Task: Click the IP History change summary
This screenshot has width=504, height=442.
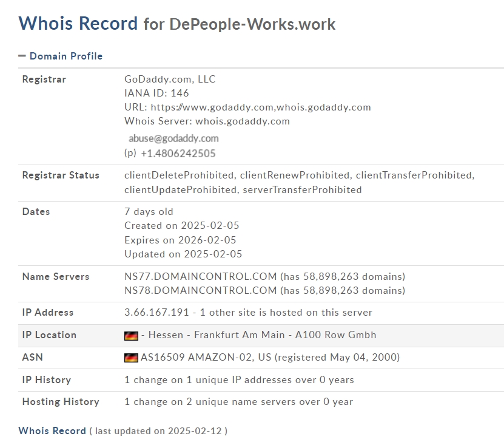Action: tap(239, 380)
